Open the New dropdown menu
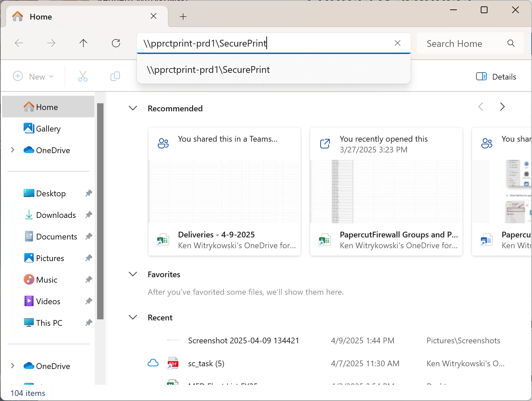The image size is (532, 401). 33,77
